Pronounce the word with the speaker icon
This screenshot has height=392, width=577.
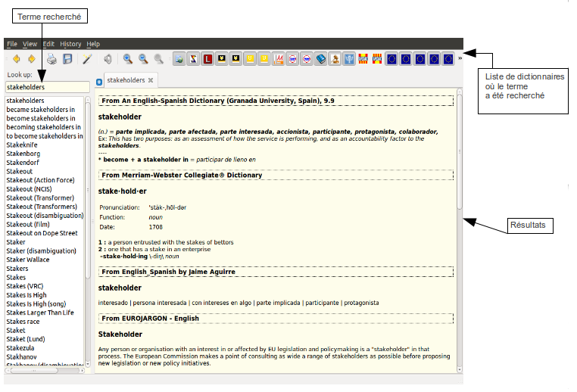[108, 59]
